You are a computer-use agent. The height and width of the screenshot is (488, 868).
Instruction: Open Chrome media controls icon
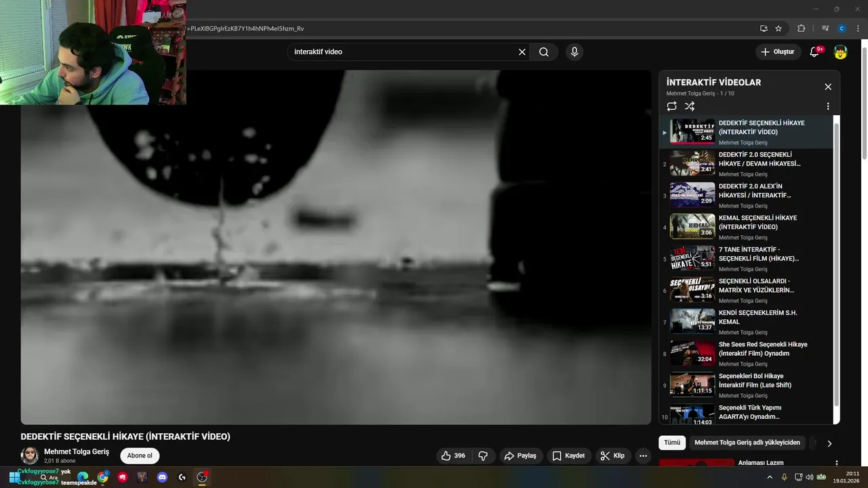tap(825, 28)
